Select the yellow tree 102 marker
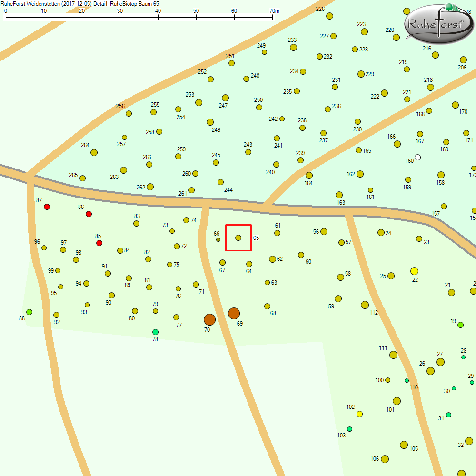The width and height of the screenshot is (476, 476). point(359,414)
